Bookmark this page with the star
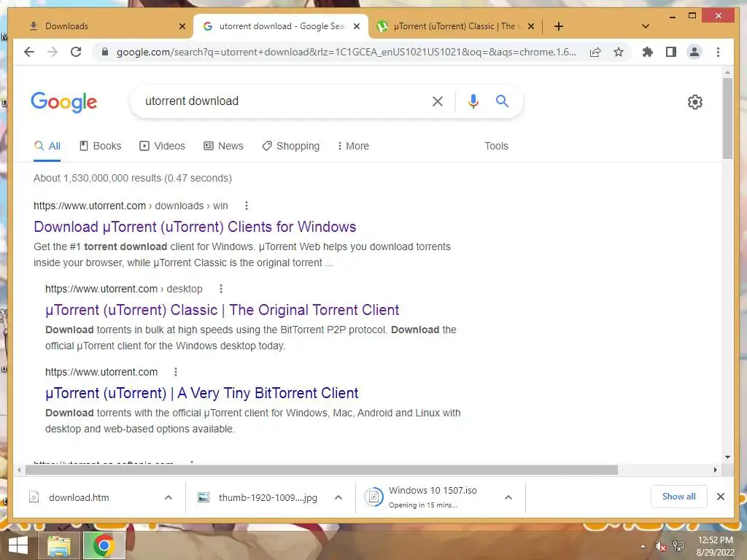This screenshot has height=560, width=747. point(619,52)
